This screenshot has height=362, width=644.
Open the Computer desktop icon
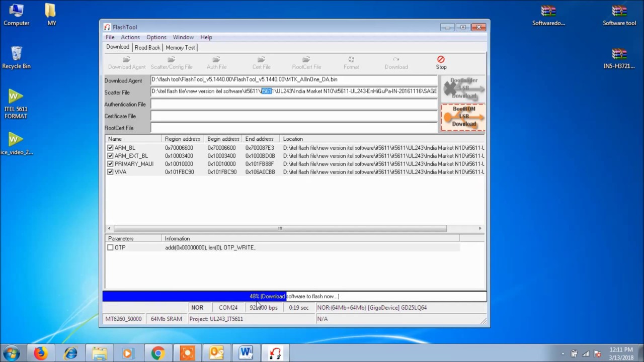[x=16, y=15]
